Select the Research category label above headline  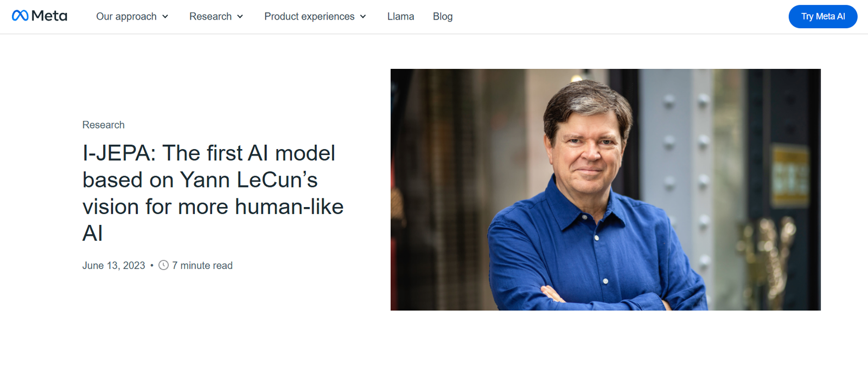coord(104,125)
